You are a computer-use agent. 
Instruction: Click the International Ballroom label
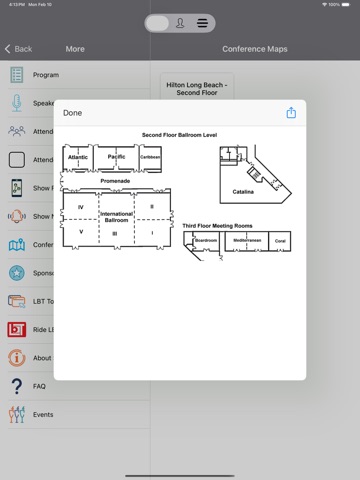click(116, 217)
